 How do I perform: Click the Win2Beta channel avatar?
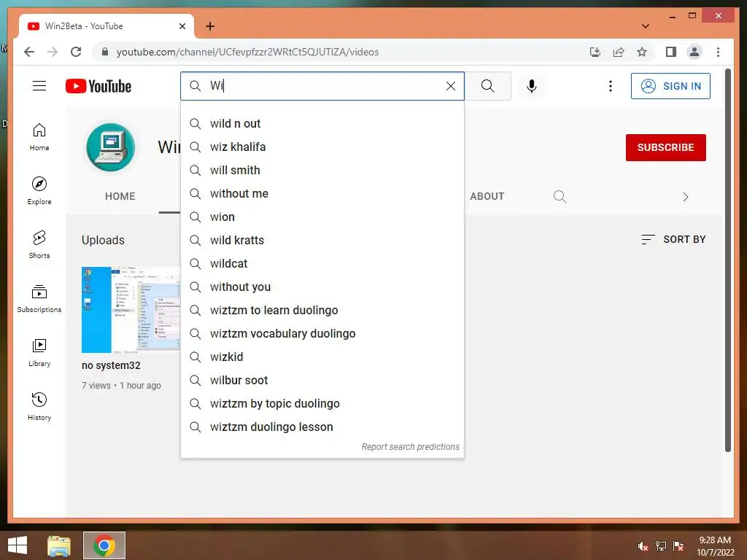click(111, 147)
